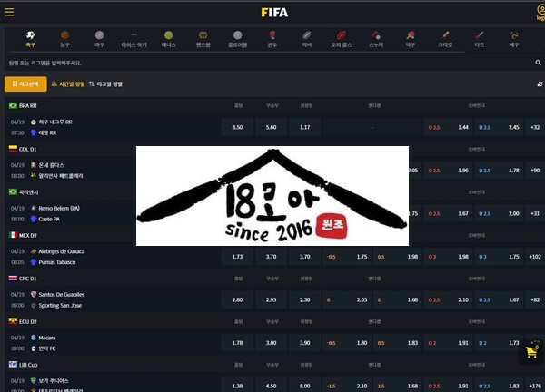Pick under 3 odds 1.75 in MEX D2
This screenshot has height=392, width=545.
(x=499, y=257)
